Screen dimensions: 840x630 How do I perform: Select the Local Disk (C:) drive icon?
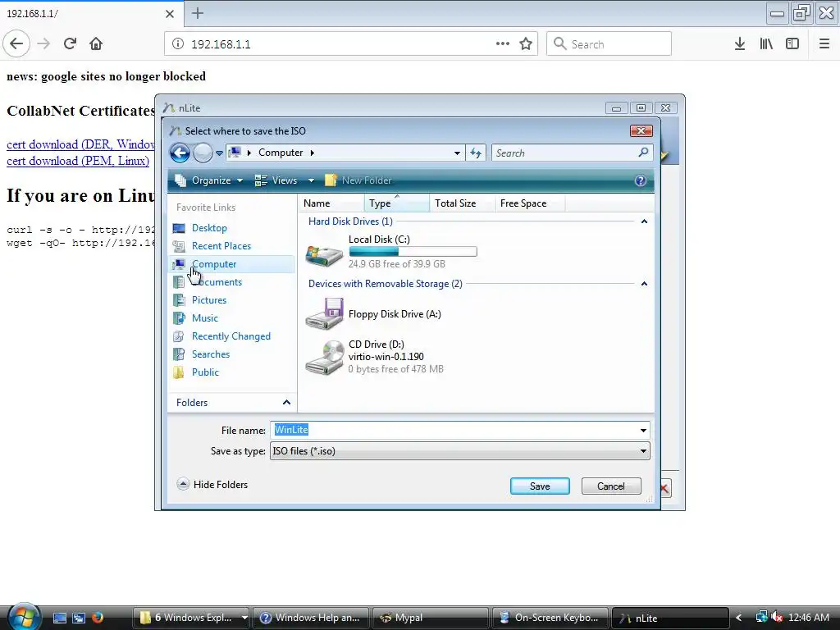pyautogui.click(x=324, y=255)
